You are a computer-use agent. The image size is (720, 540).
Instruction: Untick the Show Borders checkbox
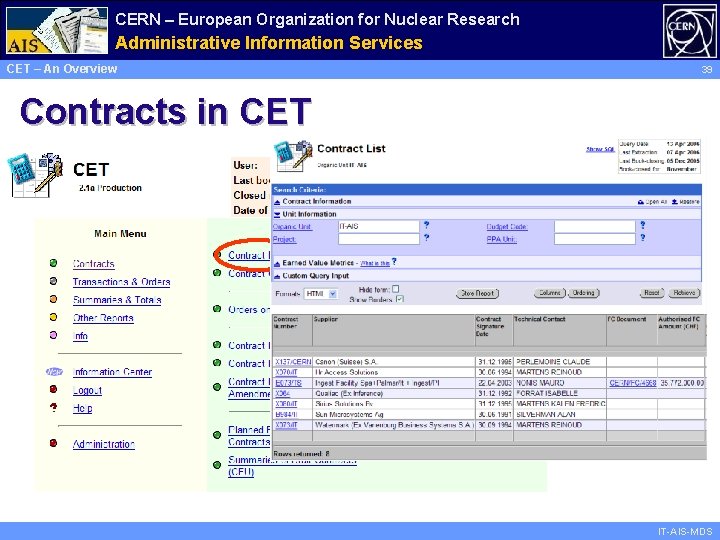tap(399, 299)
